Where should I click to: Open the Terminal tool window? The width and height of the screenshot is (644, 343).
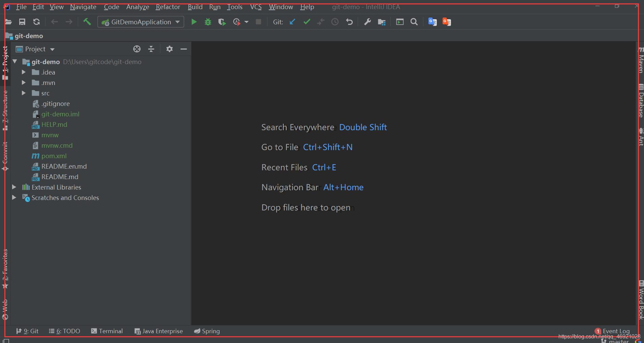[x=107, y=331]
